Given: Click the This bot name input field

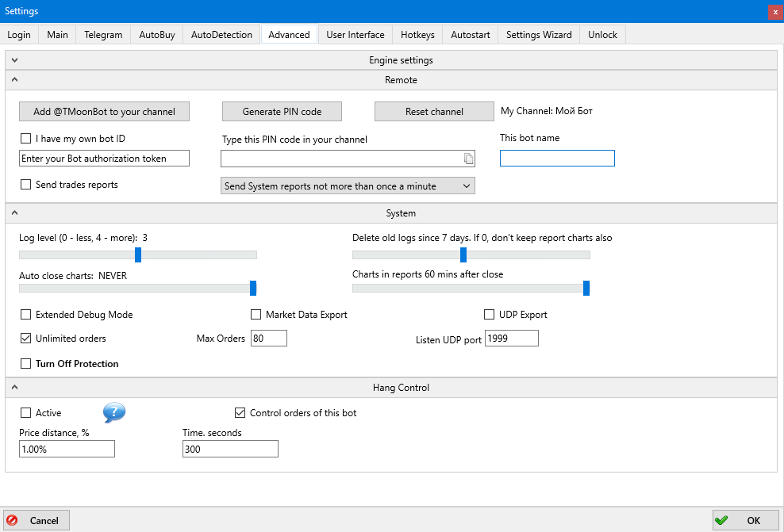Looking at the screenshot, I should coord(557,159).
